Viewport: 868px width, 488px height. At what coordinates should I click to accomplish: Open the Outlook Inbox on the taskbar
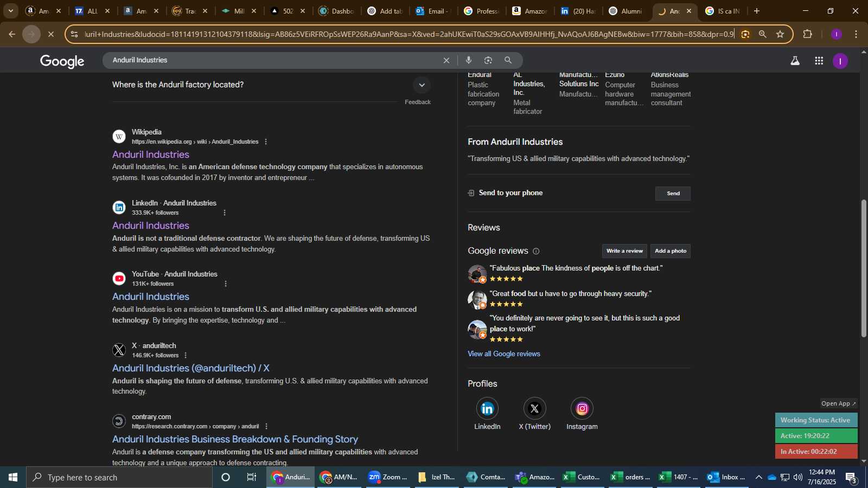pyautogui.click(x=726, y=477)
